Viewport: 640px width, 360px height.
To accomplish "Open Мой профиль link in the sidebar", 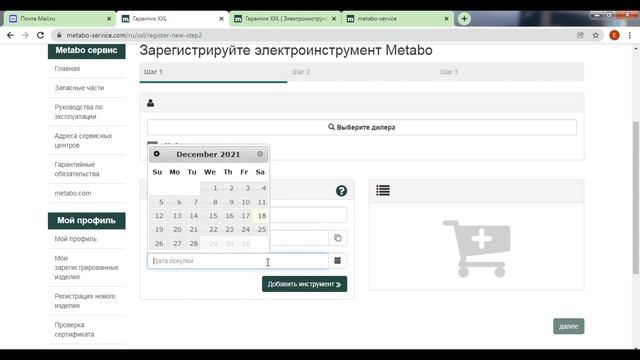I will (76, 239).
